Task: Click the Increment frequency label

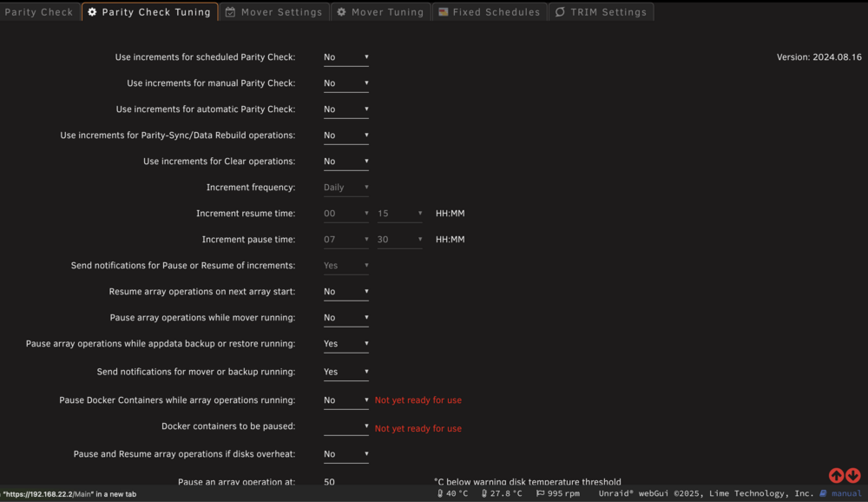Action: point(251,188)
